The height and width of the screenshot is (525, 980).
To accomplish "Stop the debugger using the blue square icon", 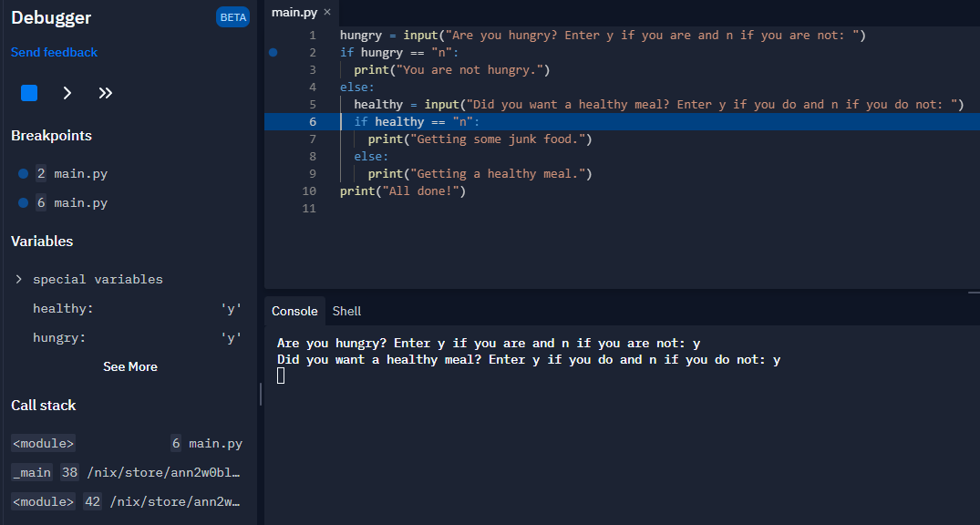I will 28,93.
